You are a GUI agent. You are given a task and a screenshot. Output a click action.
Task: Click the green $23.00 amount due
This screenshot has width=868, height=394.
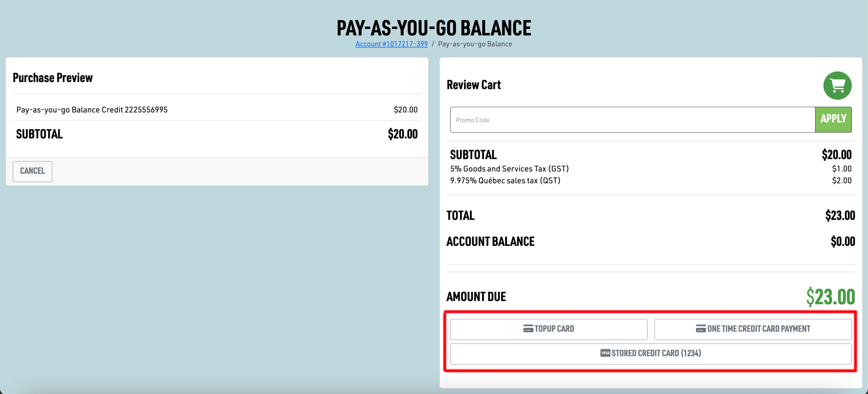point(830,297)
